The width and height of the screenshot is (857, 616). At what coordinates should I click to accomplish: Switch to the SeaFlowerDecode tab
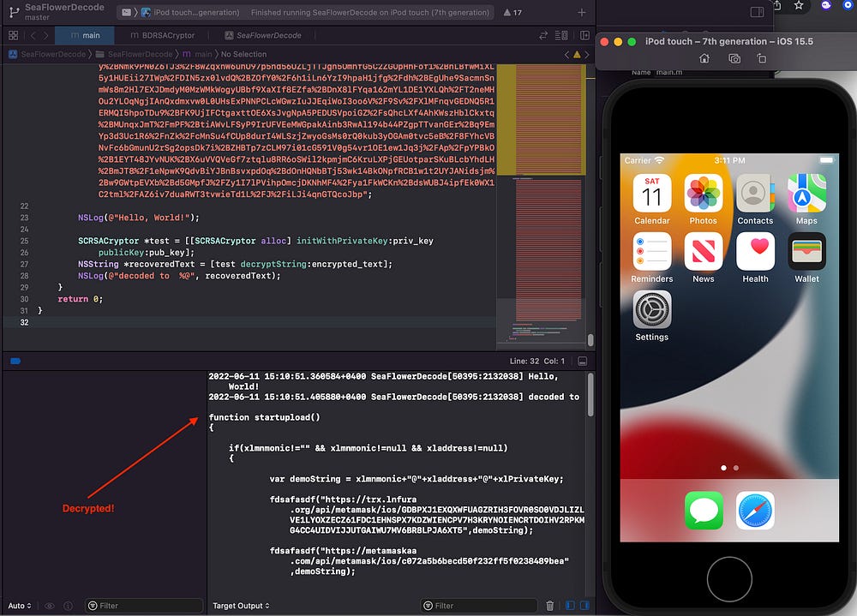pos(263,35)
